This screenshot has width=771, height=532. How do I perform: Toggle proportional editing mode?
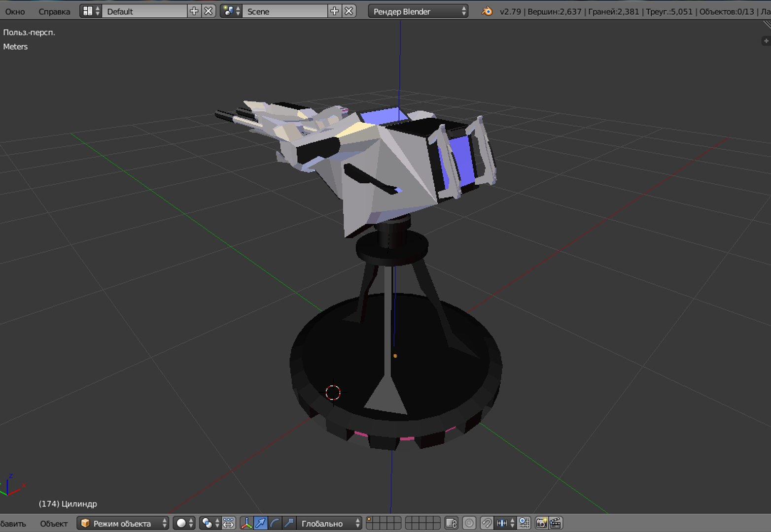pyautogui.click(x=469, y=523)
